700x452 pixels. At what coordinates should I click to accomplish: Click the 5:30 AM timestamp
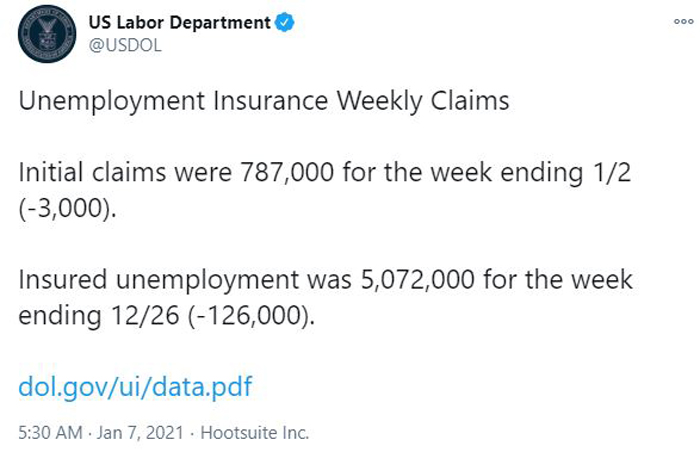[x=50, y=433]
